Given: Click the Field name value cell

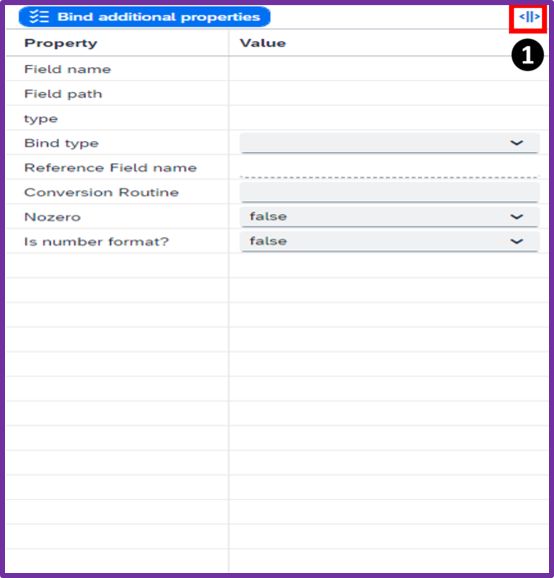Looking at the screenshot, I should [x=389, y=69].
